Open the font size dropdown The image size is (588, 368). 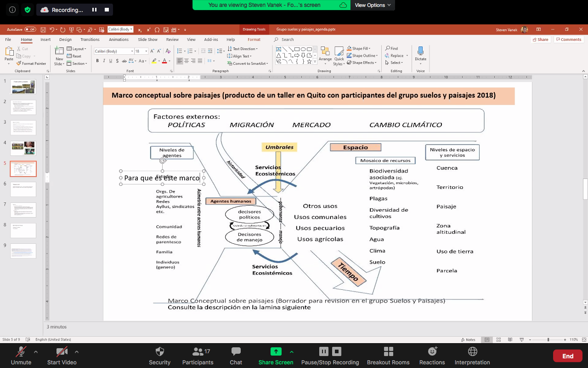tap(145, 51)
